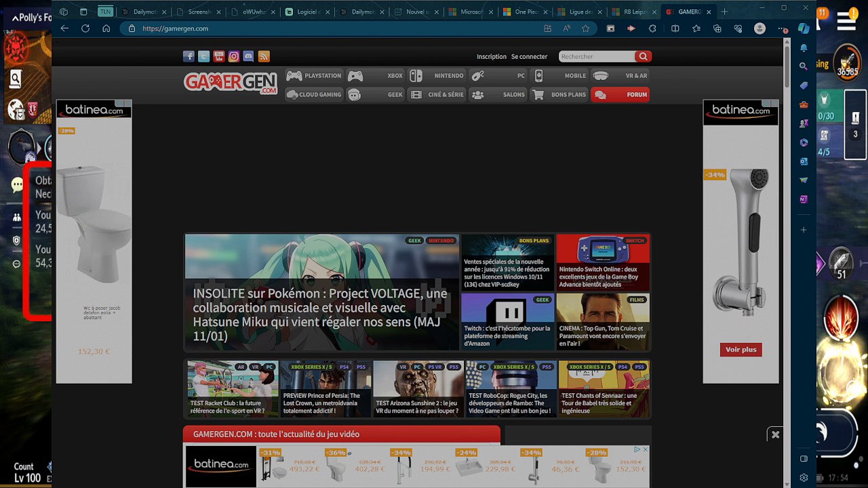Open the vertical tabs TLN workspace button
Viewport: 868px width, 488px height.
[x=105, y=12]
